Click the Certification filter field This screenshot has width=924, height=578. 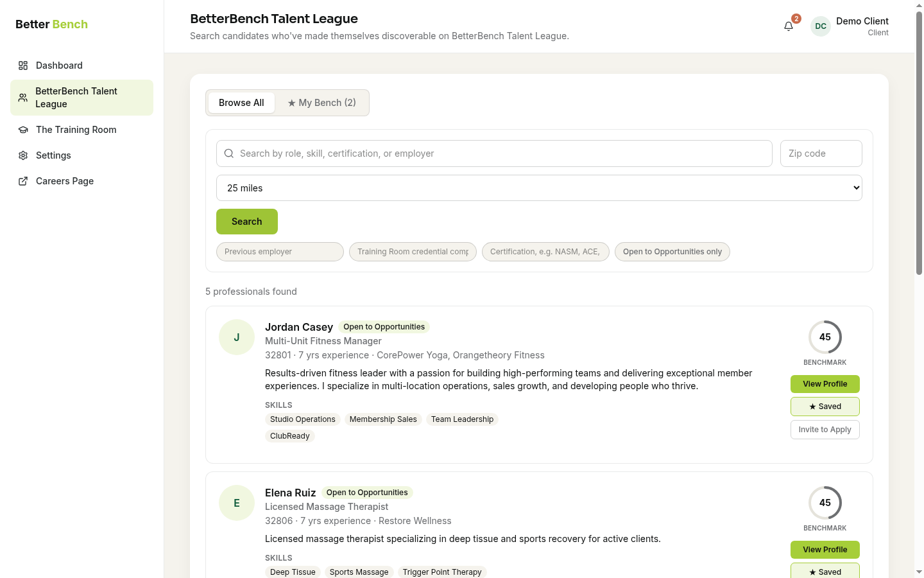[x=545, y=252]
